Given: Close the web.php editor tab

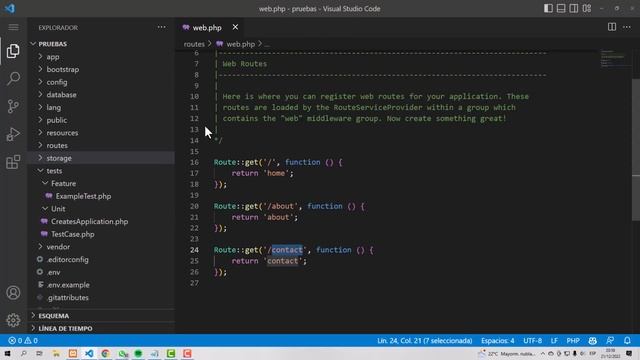Looking at the screenshot, I should click(x=235, y=27).
